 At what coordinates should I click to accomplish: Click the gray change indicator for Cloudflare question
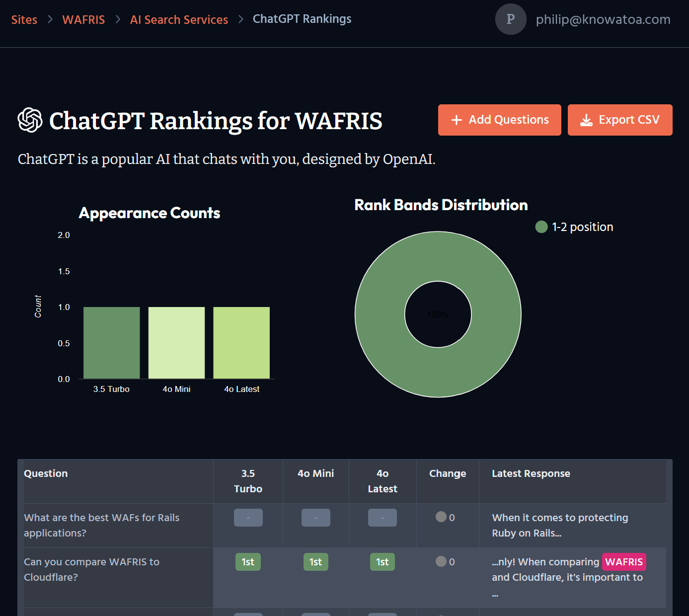pyautogui.click(x=441, y=561)
